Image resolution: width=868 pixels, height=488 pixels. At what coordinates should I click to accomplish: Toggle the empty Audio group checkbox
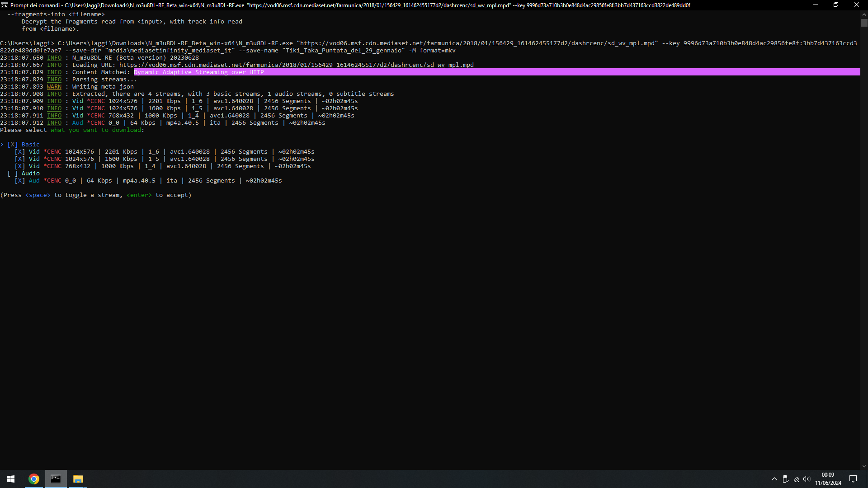pos(13,174)
